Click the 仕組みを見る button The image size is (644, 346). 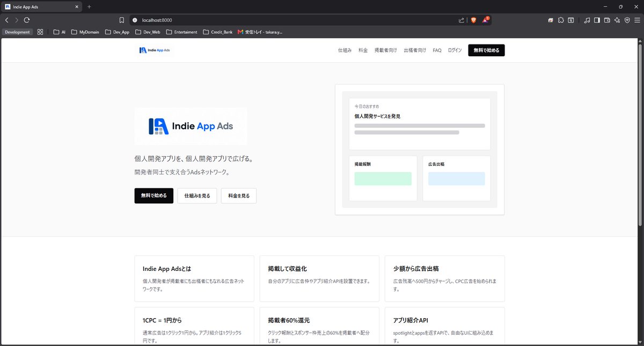197,196
